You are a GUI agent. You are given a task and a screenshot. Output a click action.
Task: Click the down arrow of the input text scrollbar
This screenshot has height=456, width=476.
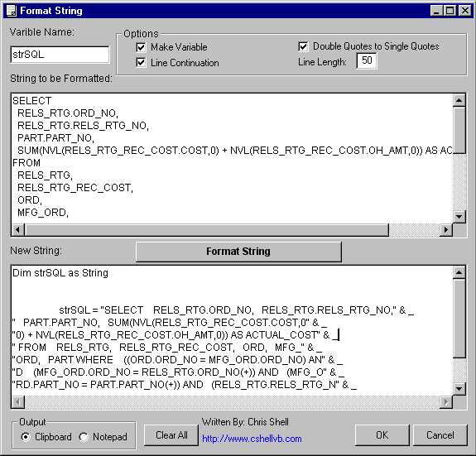459,217
